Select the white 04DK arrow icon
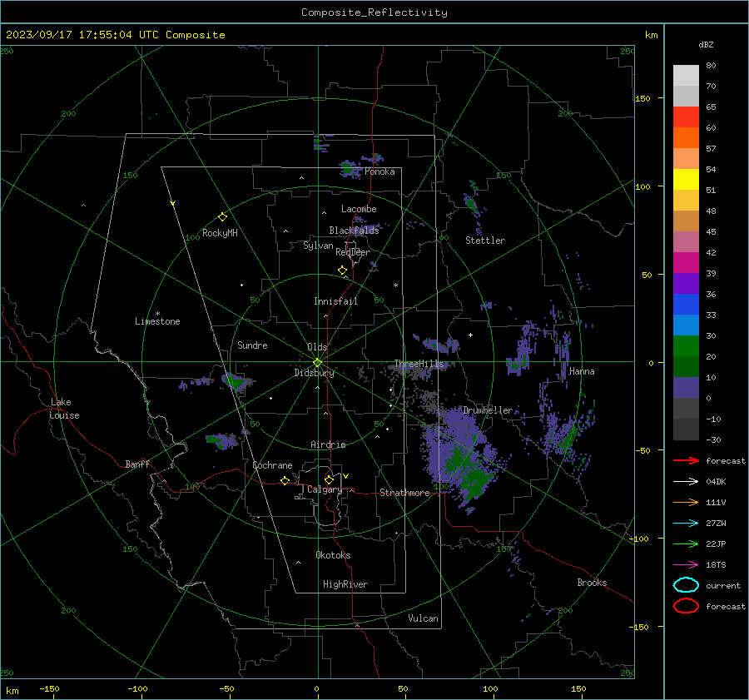This screenshot has width=749, height=700. (686, 482)
